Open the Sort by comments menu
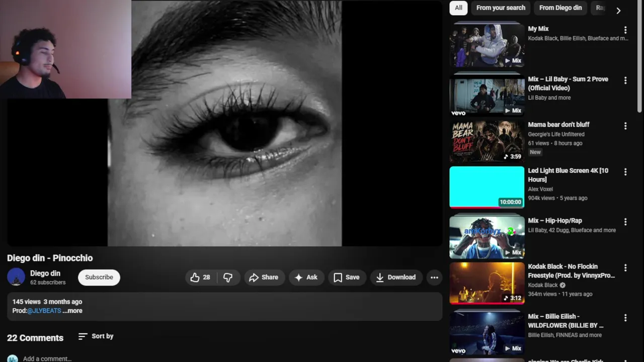The width and height of the screenshot is (644, 362). pos(96,336)
